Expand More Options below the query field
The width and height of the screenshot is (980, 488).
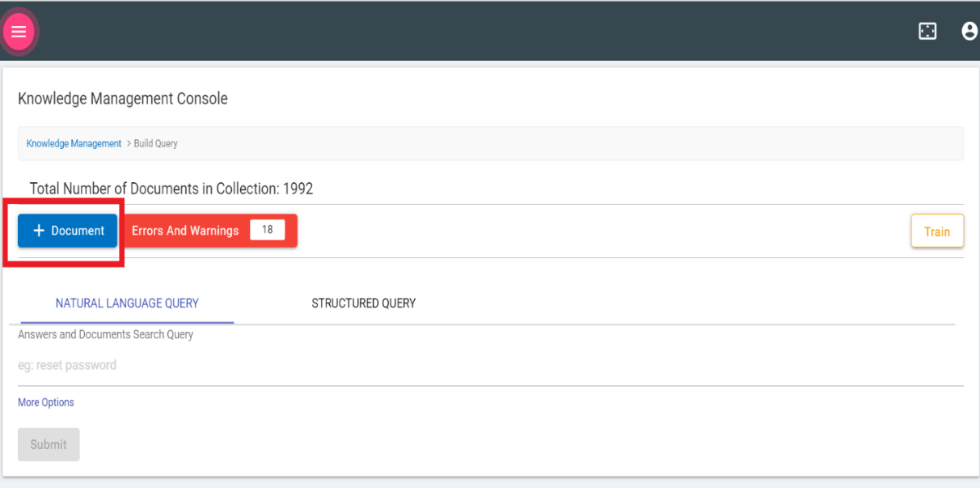45,401
